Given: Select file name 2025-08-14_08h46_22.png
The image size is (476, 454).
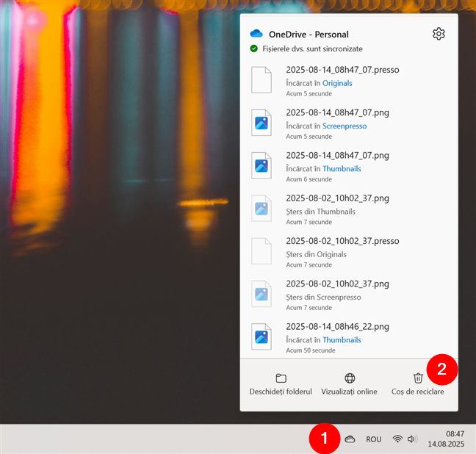Looking at the screenshot, I should coord(337,327).
